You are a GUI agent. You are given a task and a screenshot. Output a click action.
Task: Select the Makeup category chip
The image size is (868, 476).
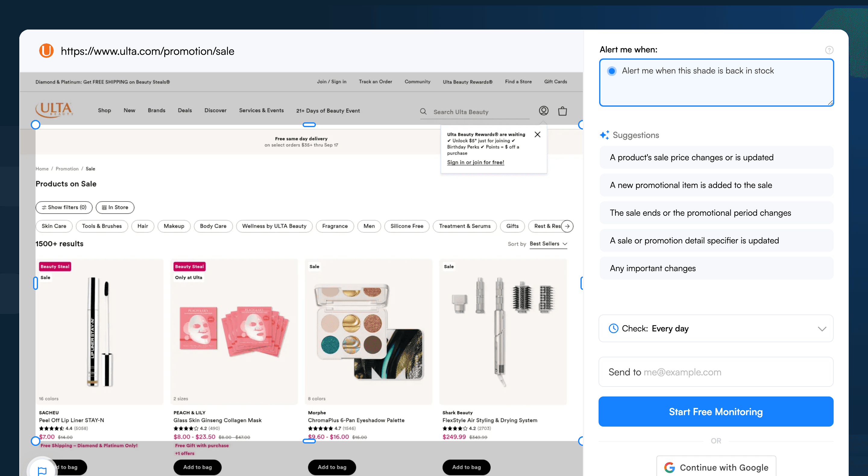[174, 226]
